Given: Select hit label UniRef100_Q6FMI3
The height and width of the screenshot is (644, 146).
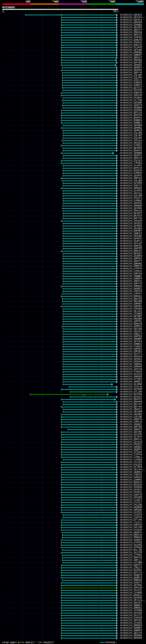Looking at the screenshot, I should coord(131,565).
